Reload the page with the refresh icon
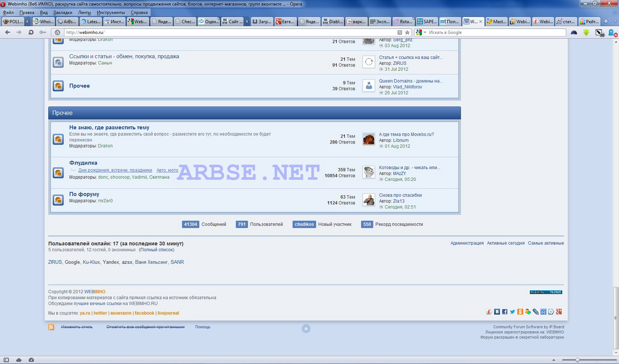The height and width of the screenshot is (364, 619). pos(31,32)
